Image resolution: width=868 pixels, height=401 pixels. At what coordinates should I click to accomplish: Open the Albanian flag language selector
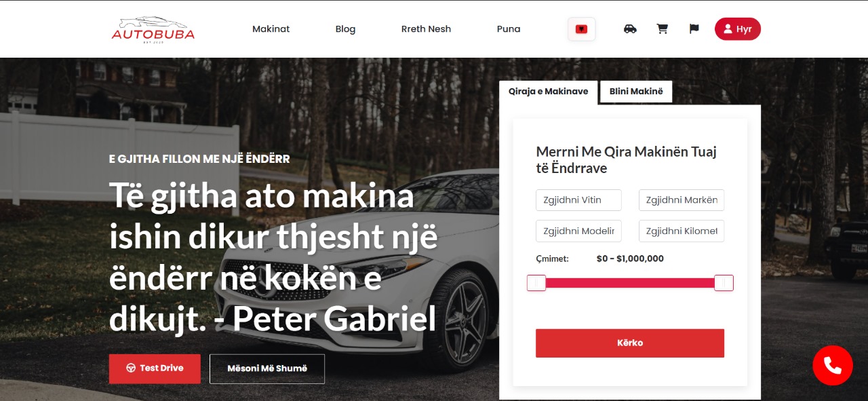[581, 29]
